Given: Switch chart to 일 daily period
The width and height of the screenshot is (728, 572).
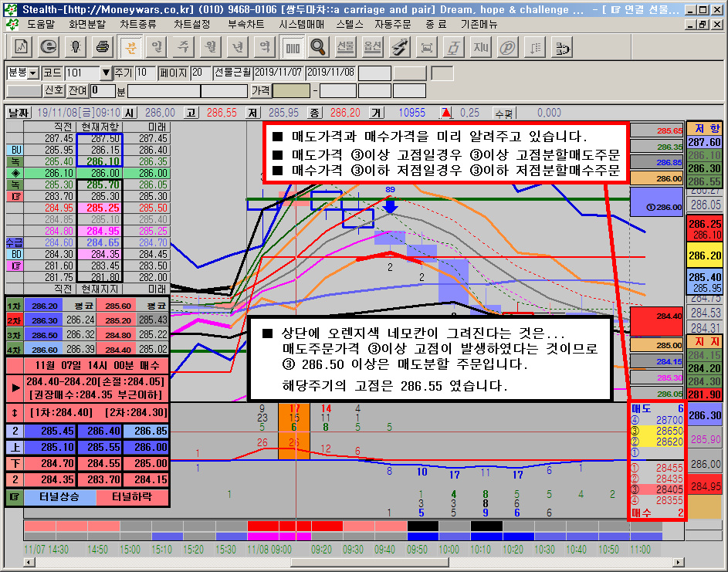Looking at the screenshot, I should tap(157, 47).
